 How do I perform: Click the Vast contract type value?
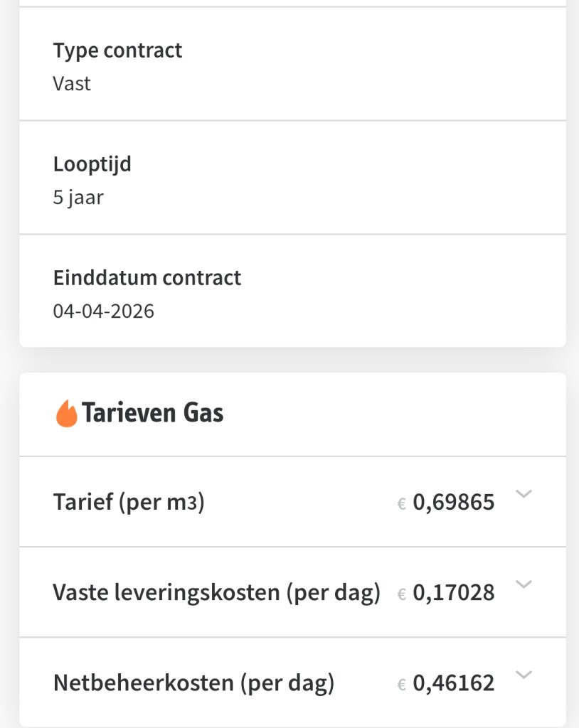pyautogui.click(x=72, y=83)
